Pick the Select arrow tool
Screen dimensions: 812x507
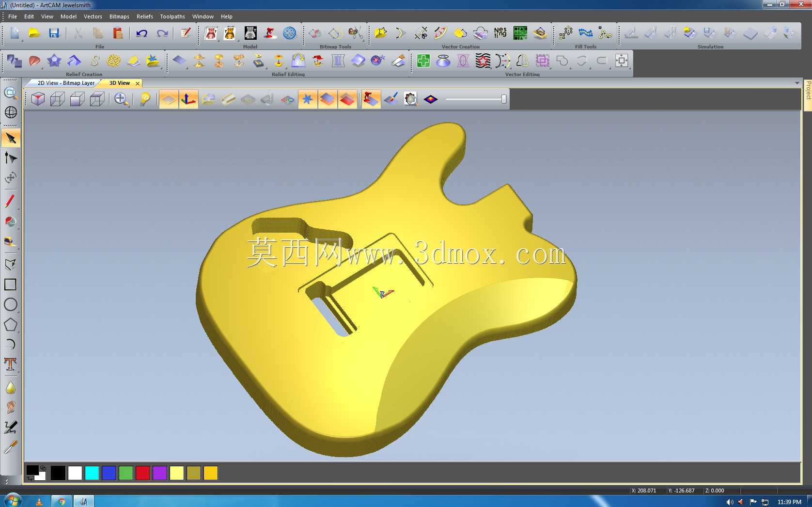[x=11, y=139]
